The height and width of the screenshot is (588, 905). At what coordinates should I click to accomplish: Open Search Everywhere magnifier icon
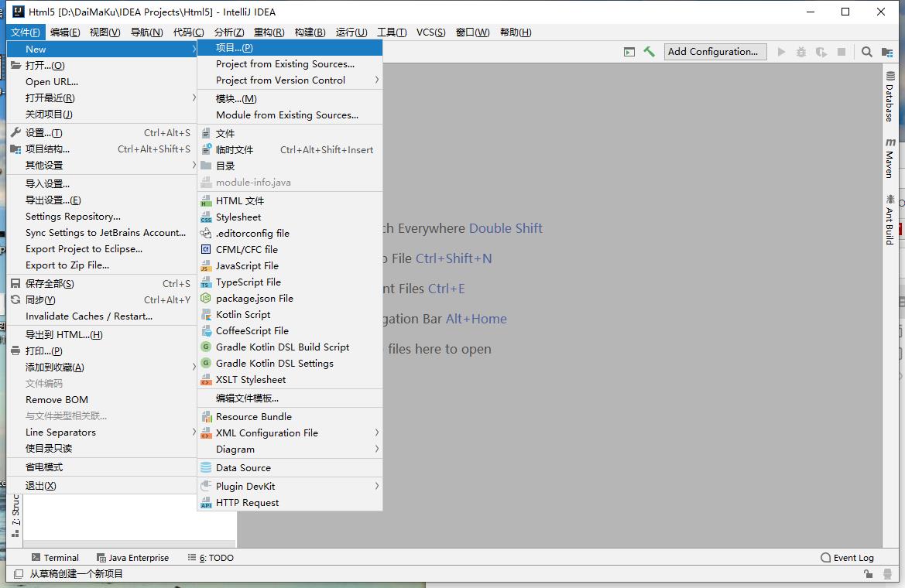coord(866,52)
